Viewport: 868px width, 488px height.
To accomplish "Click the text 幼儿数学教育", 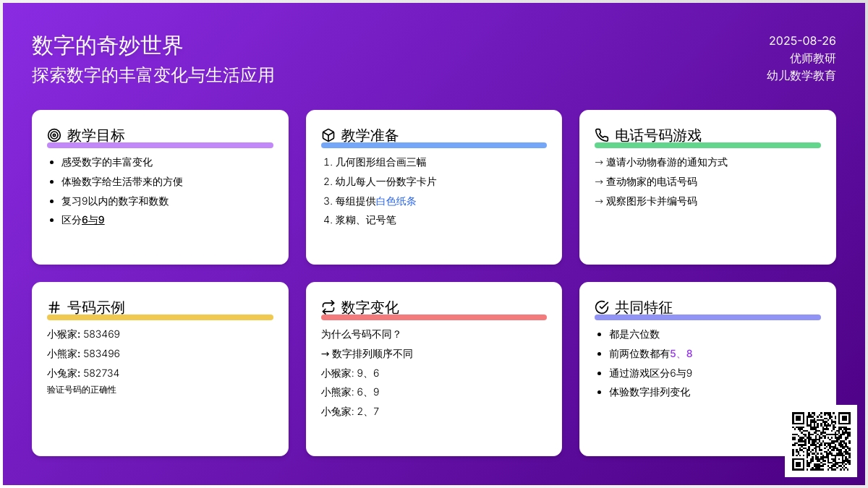I will pyautogui.click(x=801, y=75).
